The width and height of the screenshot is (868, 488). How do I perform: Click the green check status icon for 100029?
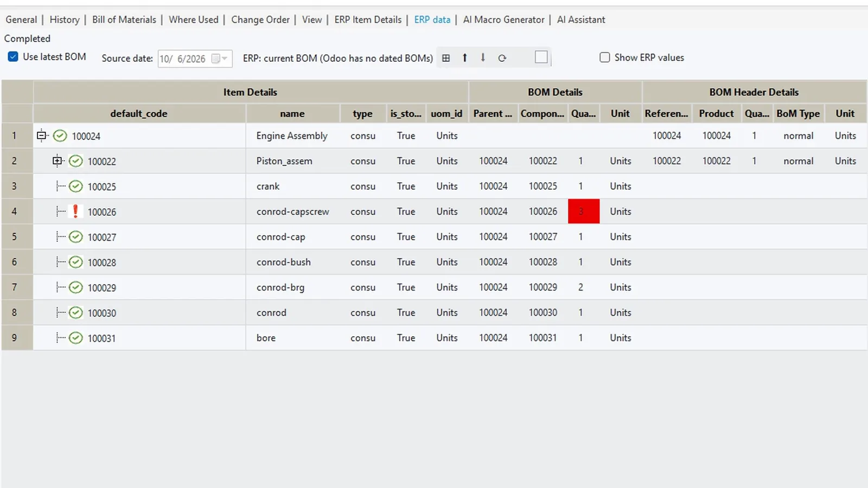tap(76, 287)
